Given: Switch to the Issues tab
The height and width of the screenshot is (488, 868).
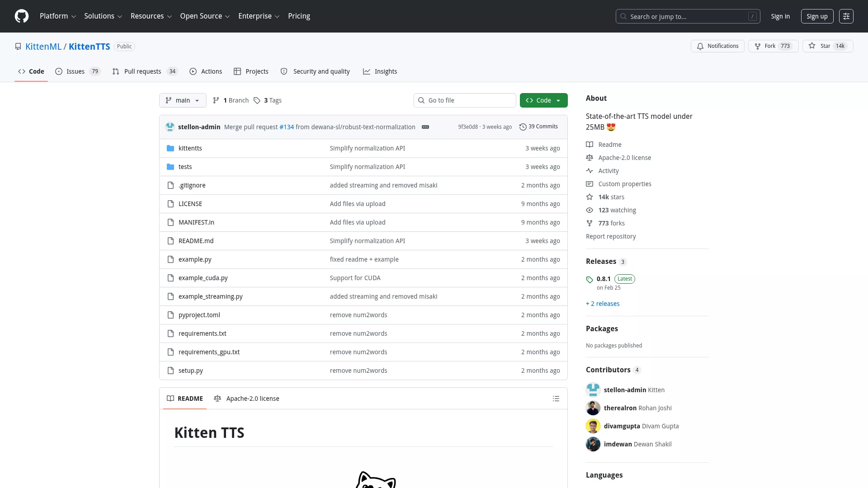Looking at the screenshot, I should point(78,71).
